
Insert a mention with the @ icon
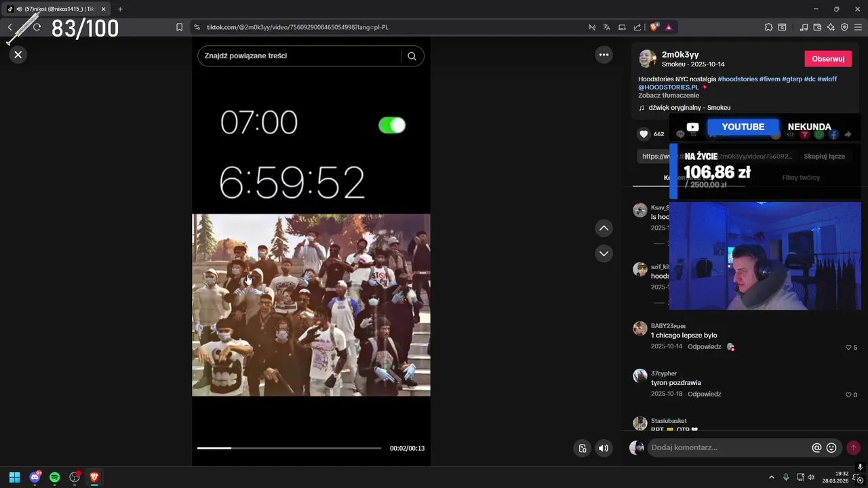pos(816,448)
